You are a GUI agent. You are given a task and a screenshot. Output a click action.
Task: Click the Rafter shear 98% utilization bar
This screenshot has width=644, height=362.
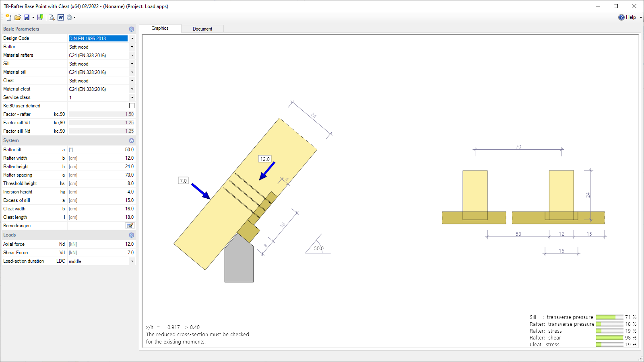click(610, 338)
